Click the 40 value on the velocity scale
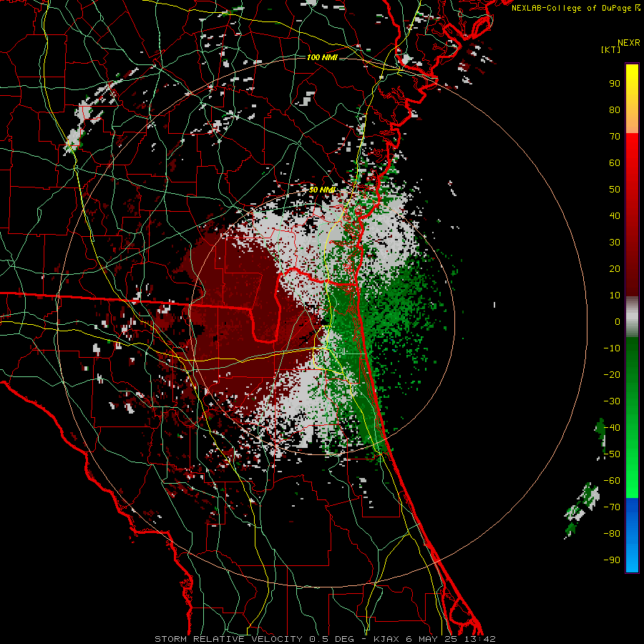The image size is (644, 644). 615,215
